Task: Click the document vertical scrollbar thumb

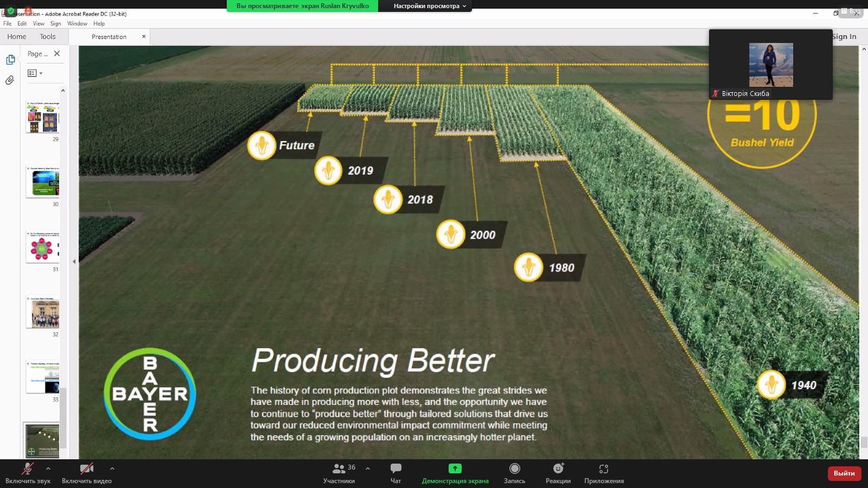Action: pyautogui.click(x=864, y=442)
